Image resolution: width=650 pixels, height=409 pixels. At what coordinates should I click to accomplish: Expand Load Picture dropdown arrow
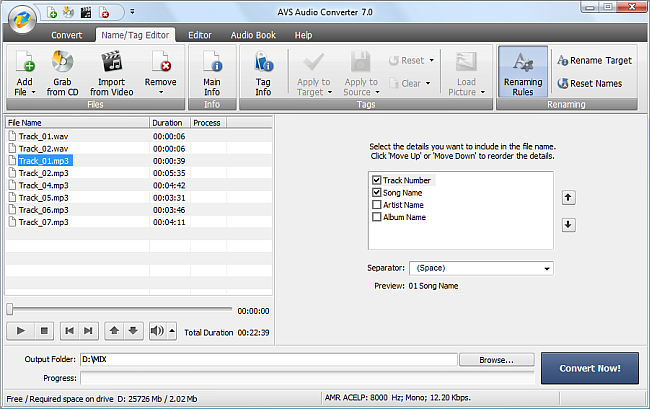click(x=483, y=92)
